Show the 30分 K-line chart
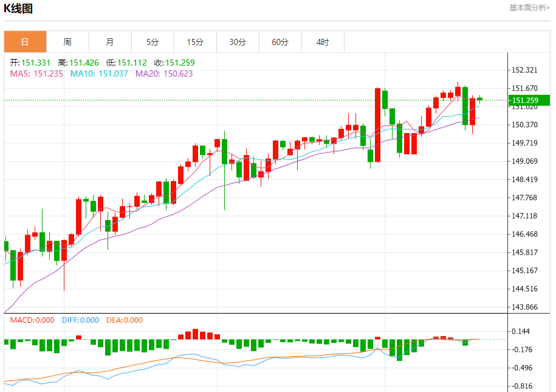556x392 pixels. [x=238, y=42]
